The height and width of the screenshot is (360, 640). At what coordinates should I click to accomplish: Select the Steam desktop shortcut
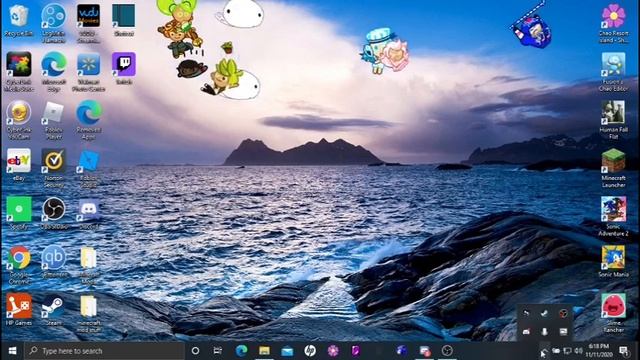pyautogui.click(x=53, y=309)
